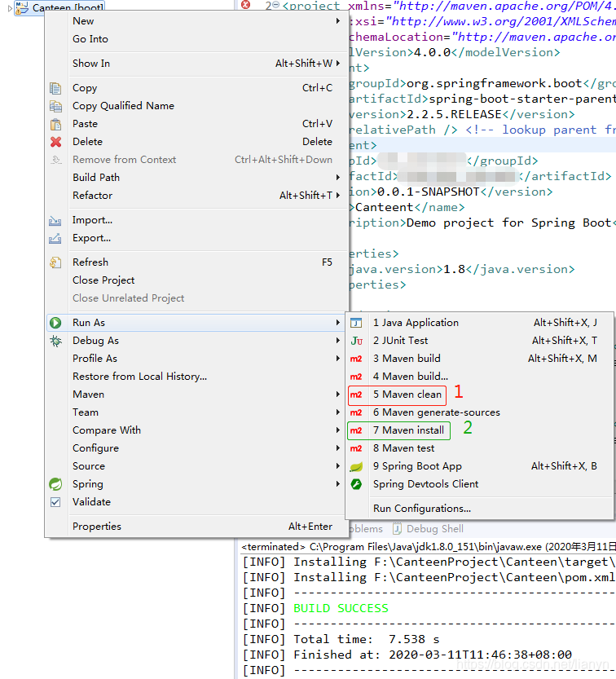Open Properties from context menu
616x679 pixels.
click(x=197, y=527)
